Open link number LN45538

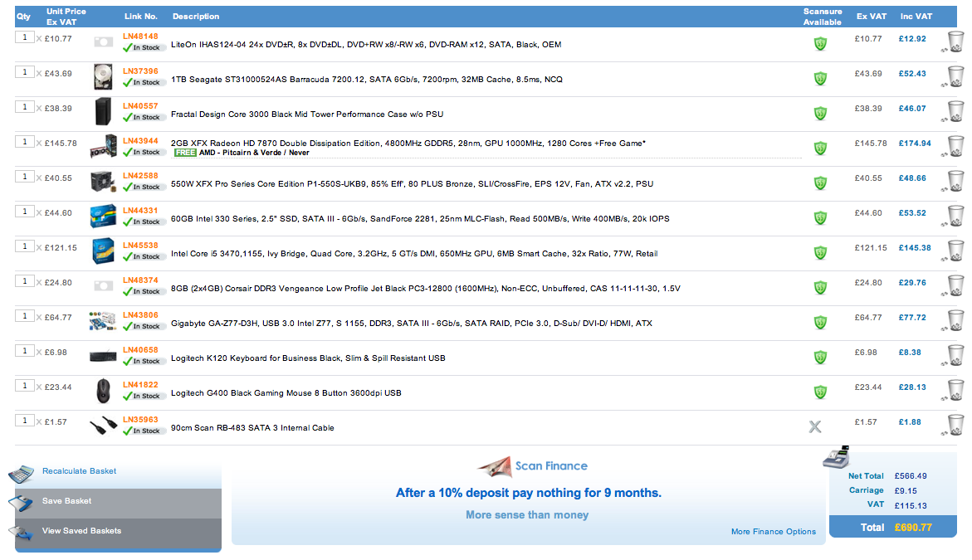(141, 246)
